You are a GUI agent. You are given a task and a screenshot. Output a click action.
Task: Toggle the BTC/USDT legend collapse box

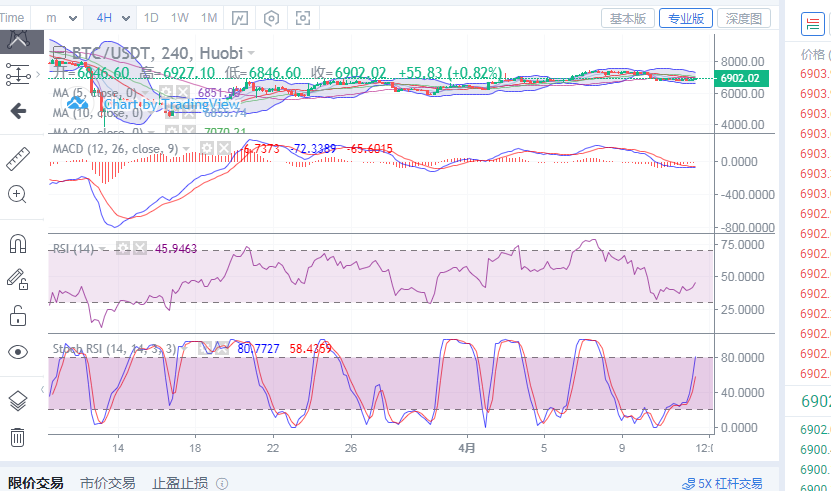60,52
